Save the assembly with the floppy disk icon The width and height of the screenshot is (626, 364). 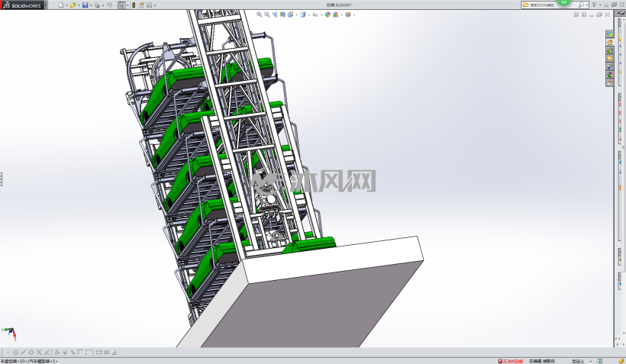[x=85, y=5]
